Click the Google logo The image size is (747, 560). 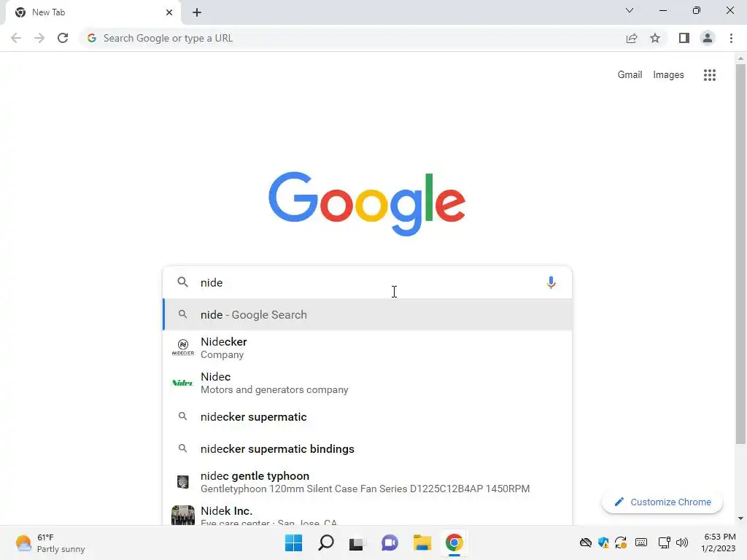367,204
